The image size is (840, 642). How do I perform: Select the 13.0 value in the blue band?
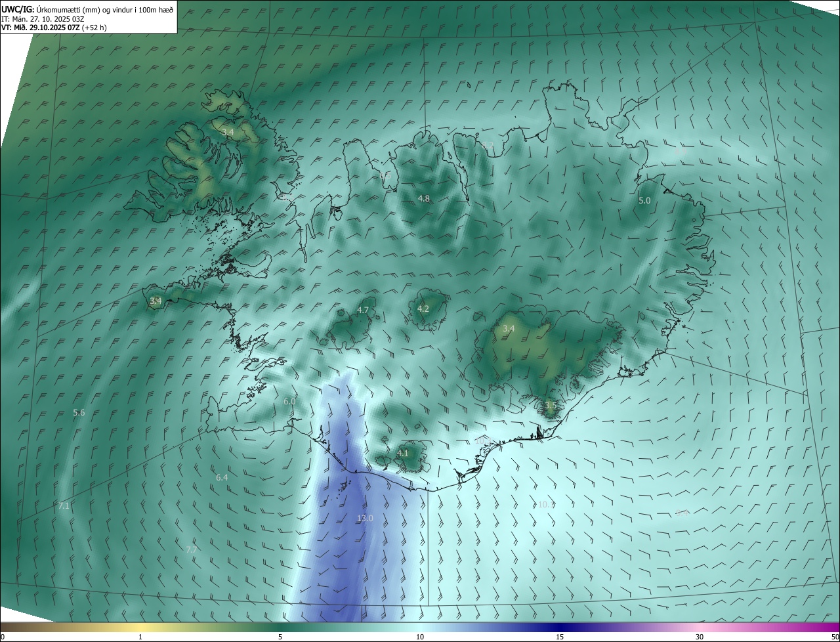[x=365, y=518]
